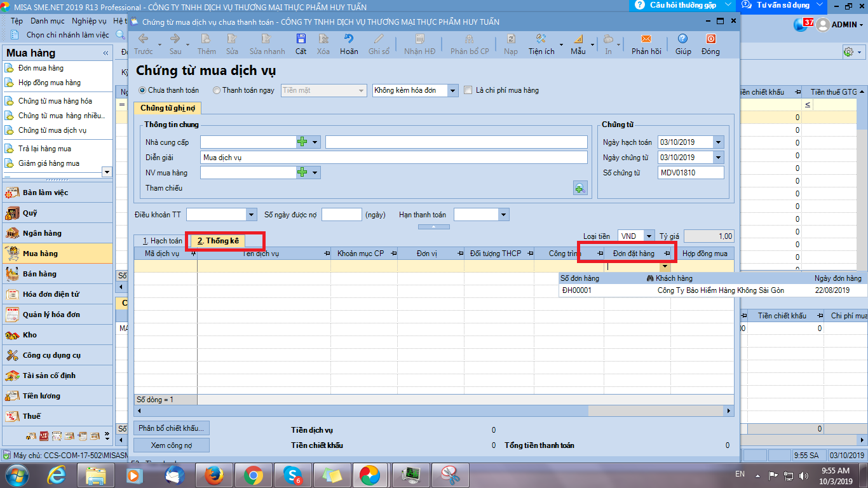Open Trả lại hàng mua link
The height and width of the screenshot is (488, 868).
click(44, 149)
